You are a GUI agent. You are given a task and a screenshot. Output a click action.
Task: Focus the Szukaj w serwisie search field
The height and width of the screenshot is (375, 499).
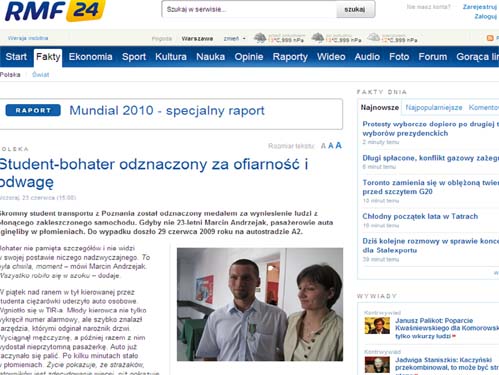pyautogui.click(x=249, y=9)
